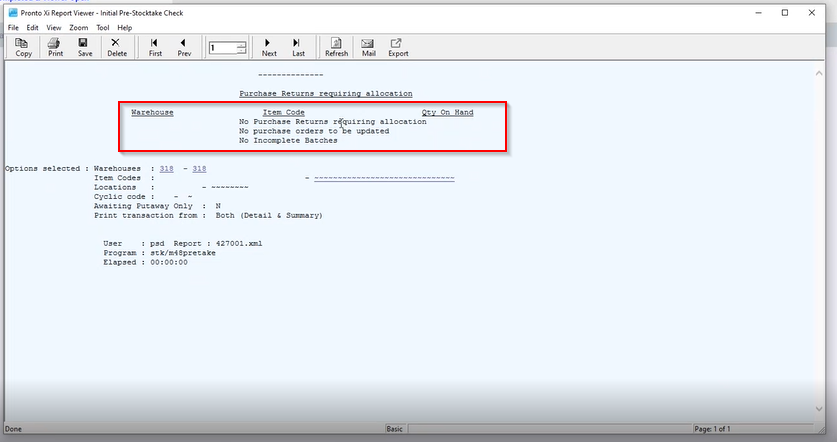The image size is (837, 442).
Task: Click 'No purchase orders to be updated' line
Action: click(314, 131)
